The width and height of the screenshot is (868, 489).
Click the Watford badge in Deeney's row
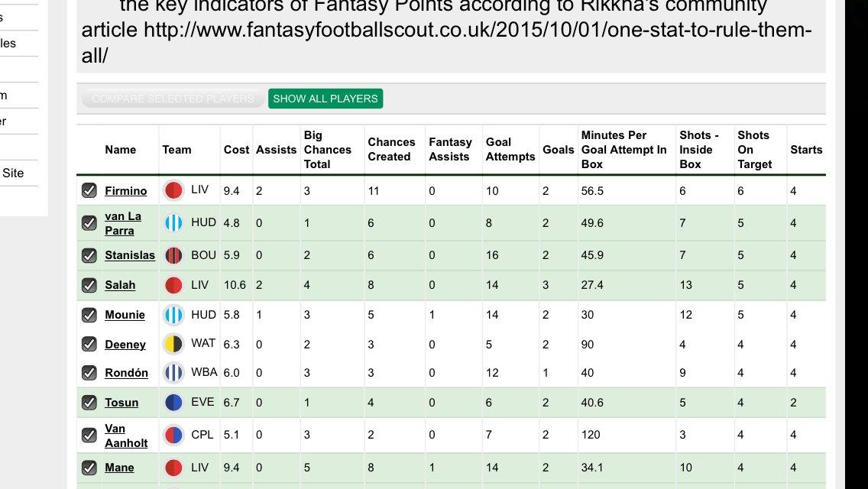[173, 344]
